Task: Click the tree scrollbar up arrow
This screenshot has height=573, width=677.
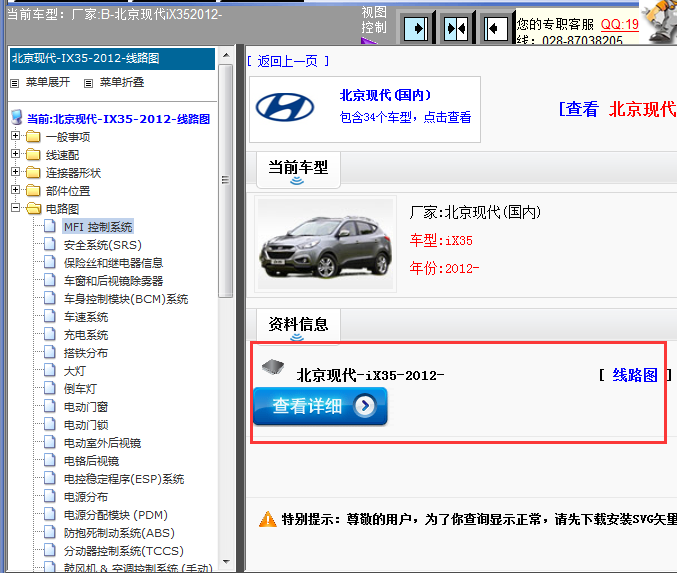Action: coord(226,55)
